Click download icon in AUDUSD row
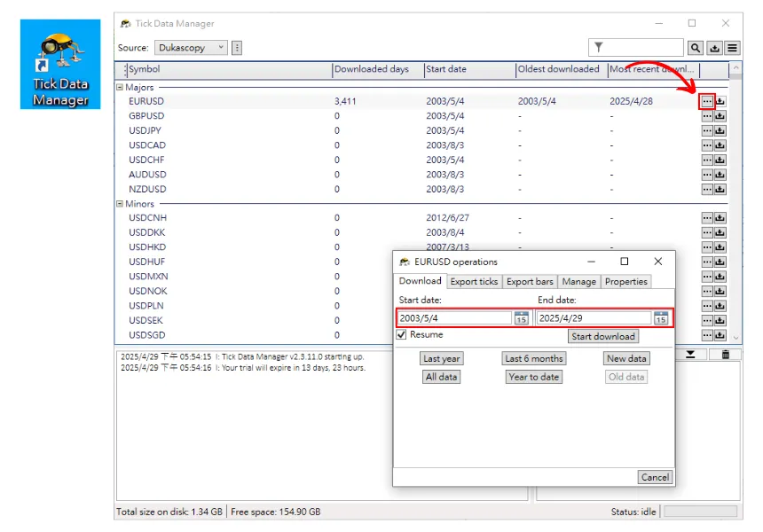This screenshot has height=532, width=763. (720, 175)
